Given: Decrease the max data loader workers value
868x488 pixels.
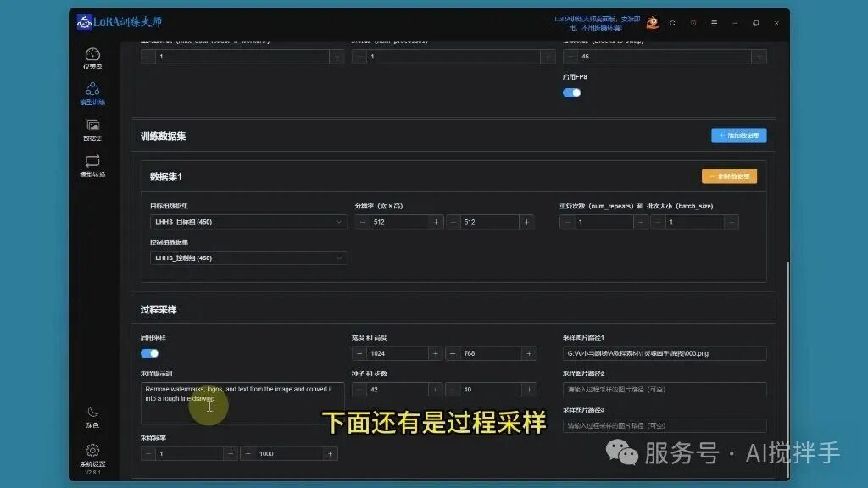Looking at the screenshot, I should coord(147,57).
